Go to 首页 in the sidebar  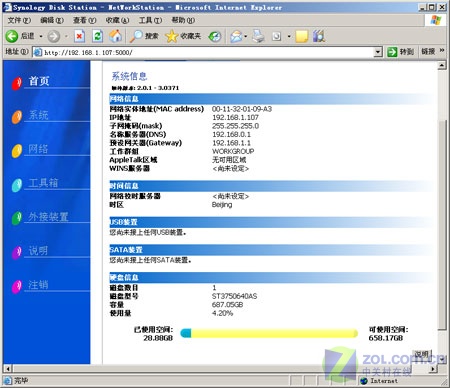[39, 81]
